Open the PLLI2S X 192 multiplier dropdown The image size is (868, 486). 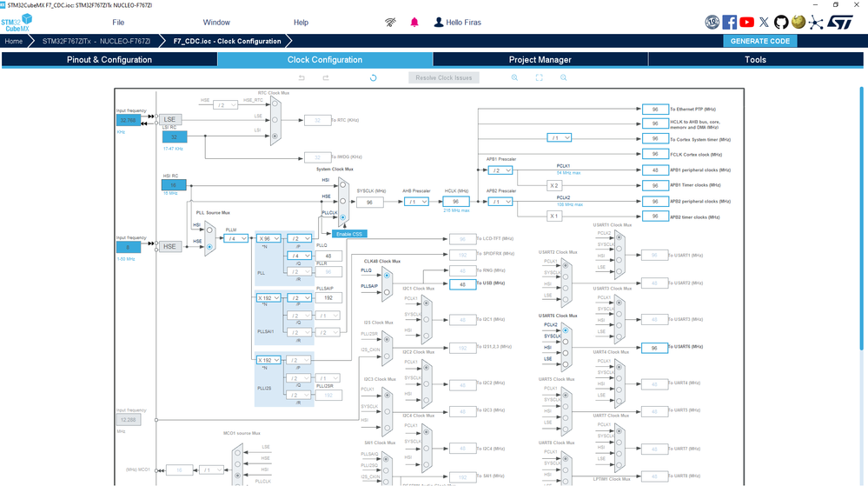click(269, 360)
